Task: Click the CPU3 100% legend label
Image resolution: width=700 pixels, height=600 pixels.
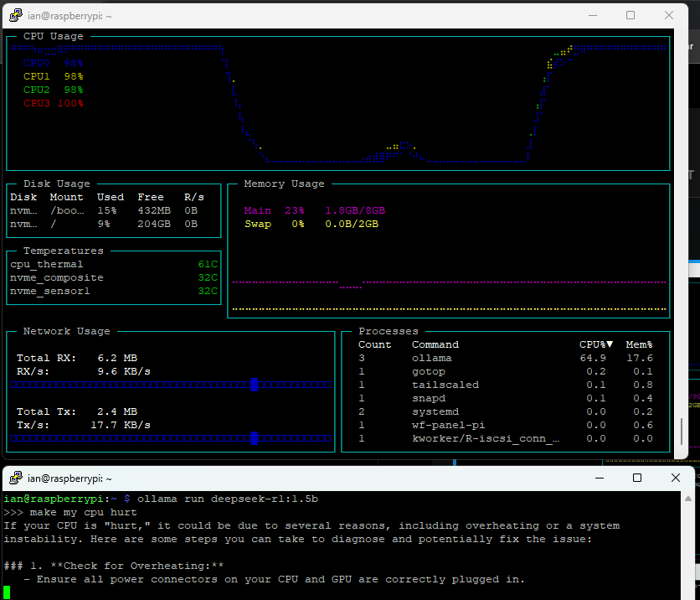Action: [x=53, y=103]
